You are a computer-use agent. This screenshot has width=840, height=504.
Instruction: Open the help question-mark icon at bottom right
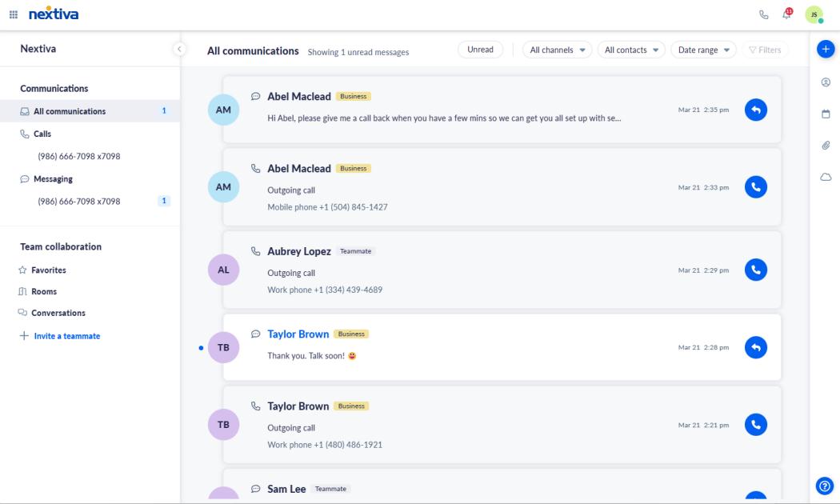coord(823,485)
